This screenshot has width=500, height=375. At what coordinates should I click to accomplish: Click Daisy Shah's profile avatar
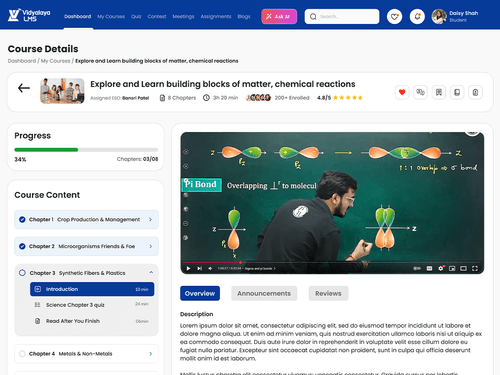(x=439, y=16)
